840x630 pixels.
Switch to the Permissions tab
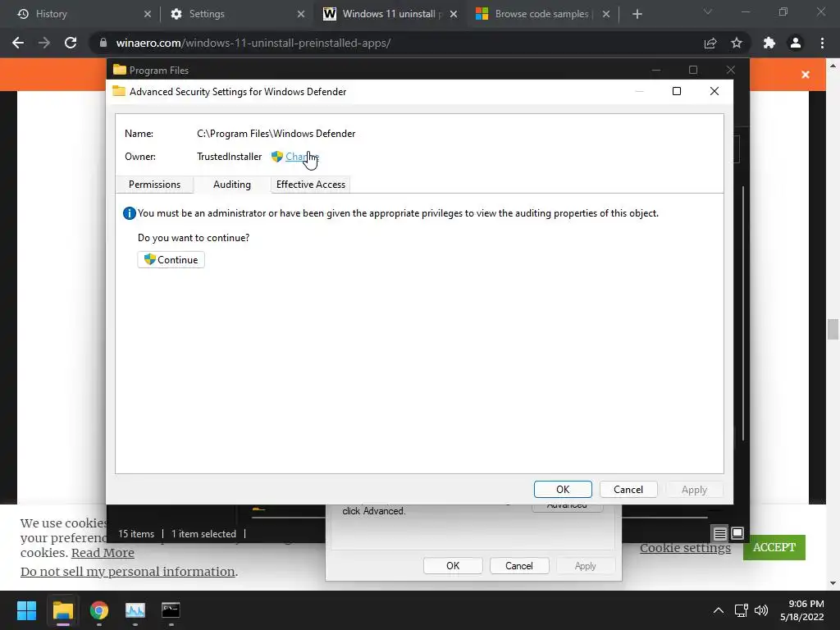pos(154,185)
